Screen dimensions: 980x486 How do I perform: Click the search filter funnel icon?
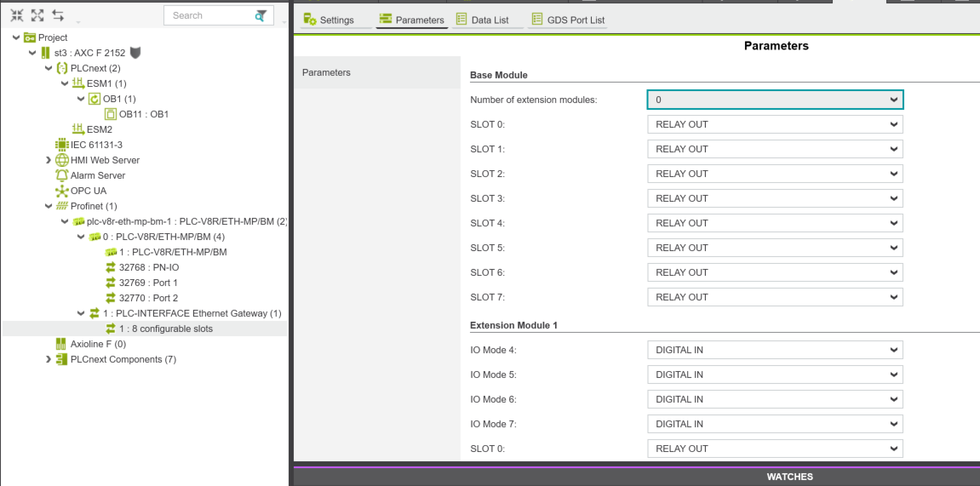261,16
